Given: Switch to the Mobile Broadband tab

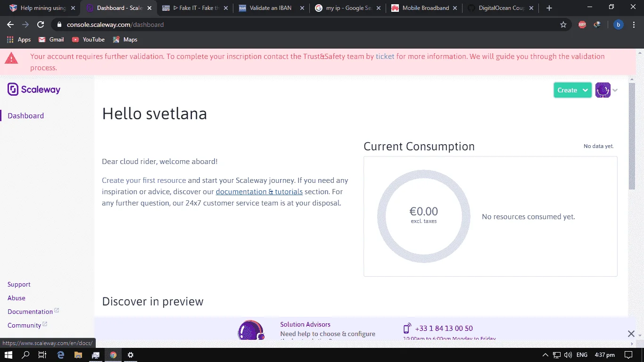Looking at the screenshot, I should (424, 8).
